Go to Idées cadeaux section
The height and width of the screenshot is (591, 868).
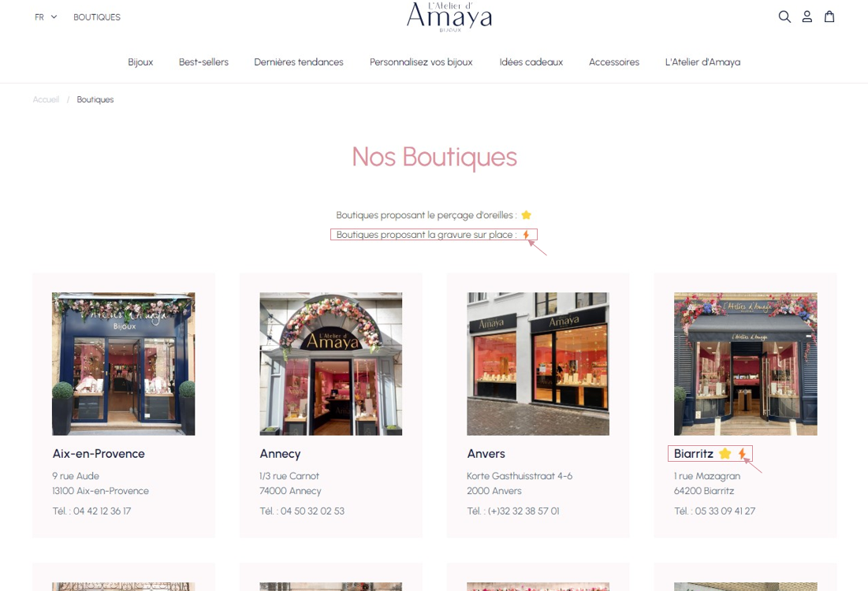tap(531, 62)
